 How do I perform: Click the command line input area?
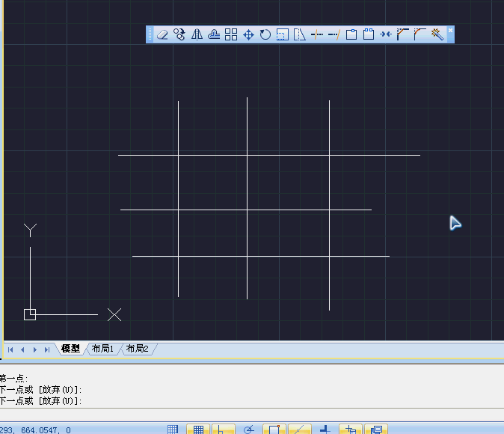(252, 414)
